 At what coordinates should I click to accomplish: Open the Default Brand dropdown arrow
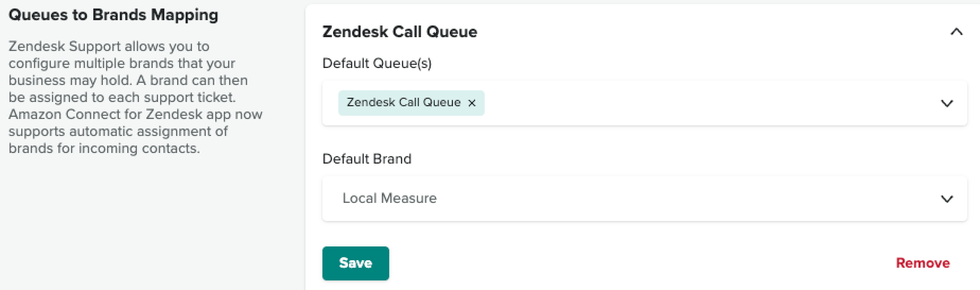pyautogui.click(x=947, y=199)
